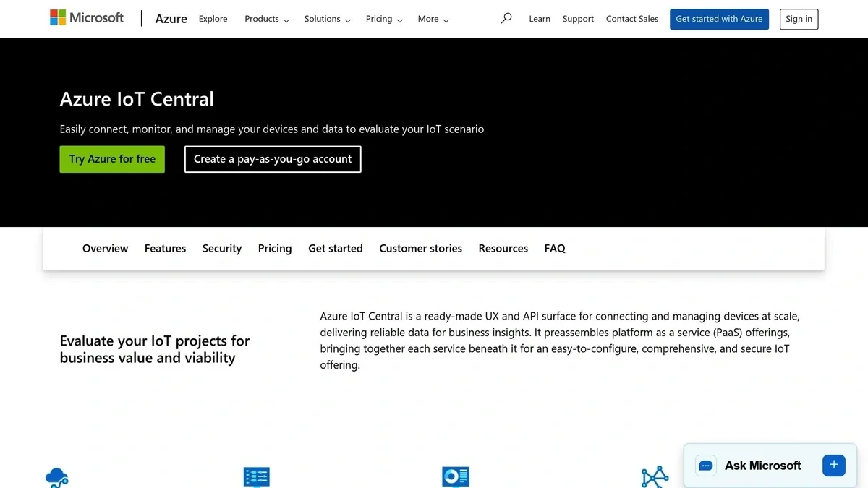Go to the Customer stories tab
Image resolution: width=868 pixels, height=488 pixels.
click(x=420, y=248)
